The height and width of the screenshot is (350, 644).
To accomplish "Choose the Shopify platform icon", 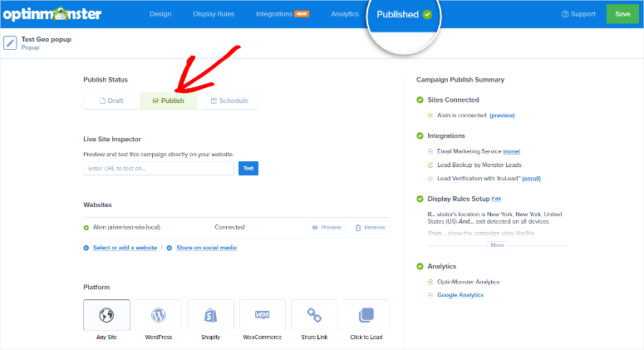I will click(210, 315).
